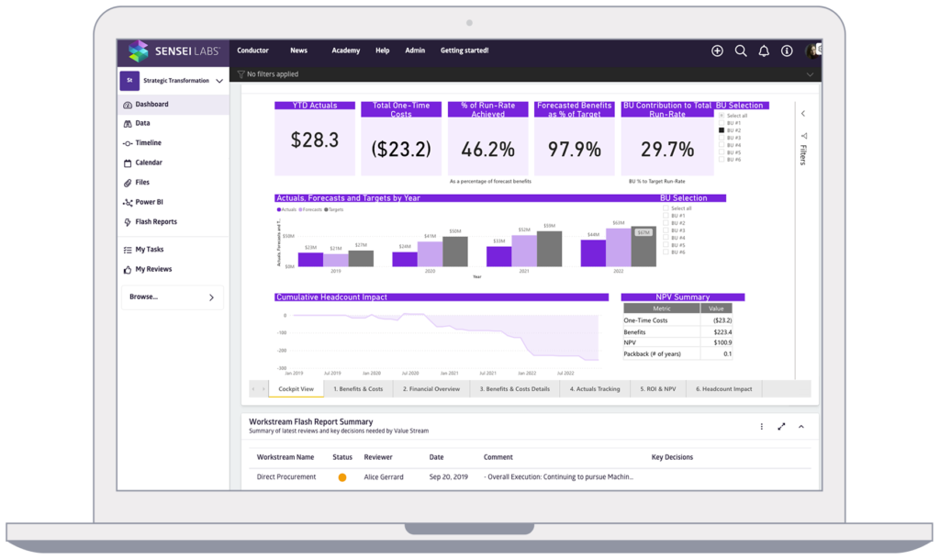The width and height of the screenshot is (940, 560).
Task: Check BU #6 beside the yearly bar chart
Action: click(666, 252)
